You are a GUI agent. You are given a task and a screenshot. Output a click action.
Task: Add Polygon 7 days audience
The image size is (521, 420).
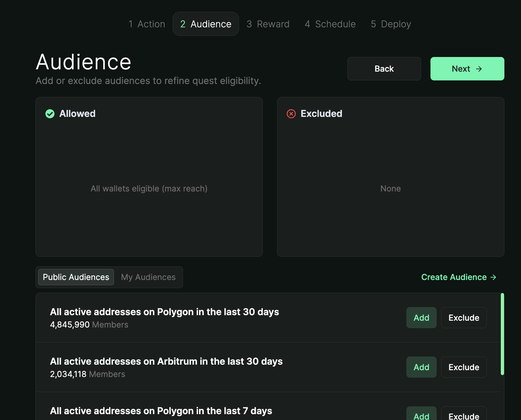tap(421, 414)
